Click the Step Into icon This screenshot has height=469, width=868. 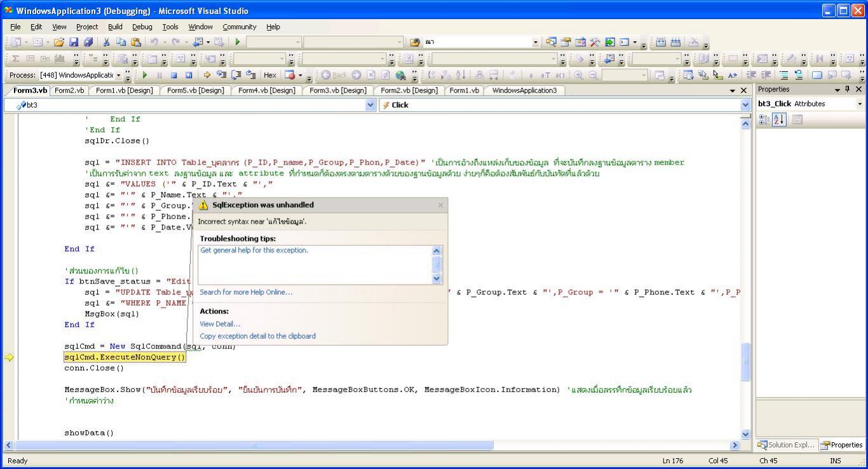tap(221, 75)
